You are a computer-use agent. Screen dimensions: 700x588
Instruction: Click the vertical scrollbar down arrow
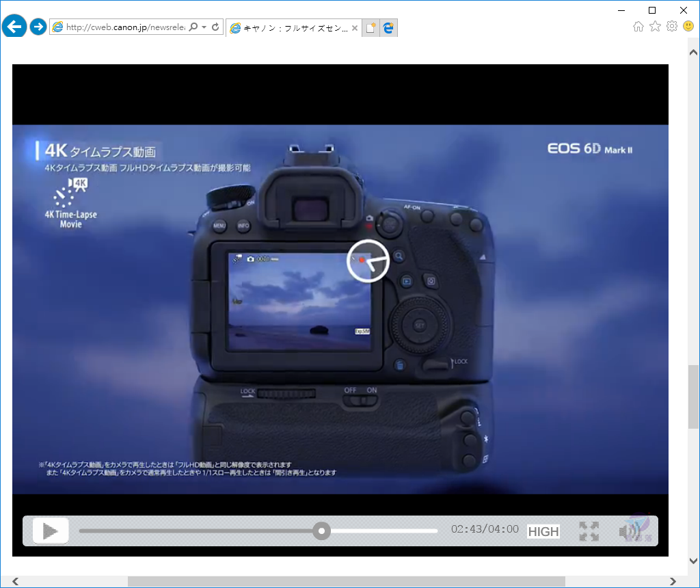tap(693, 561)
